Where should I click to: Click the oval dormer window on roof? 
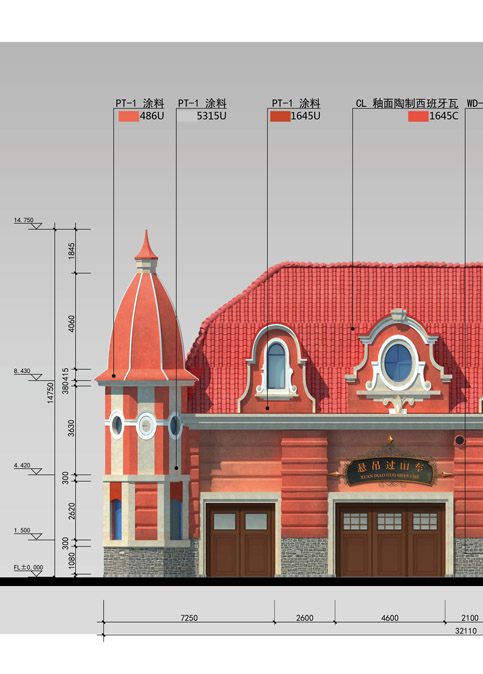[x=398, y=362]
